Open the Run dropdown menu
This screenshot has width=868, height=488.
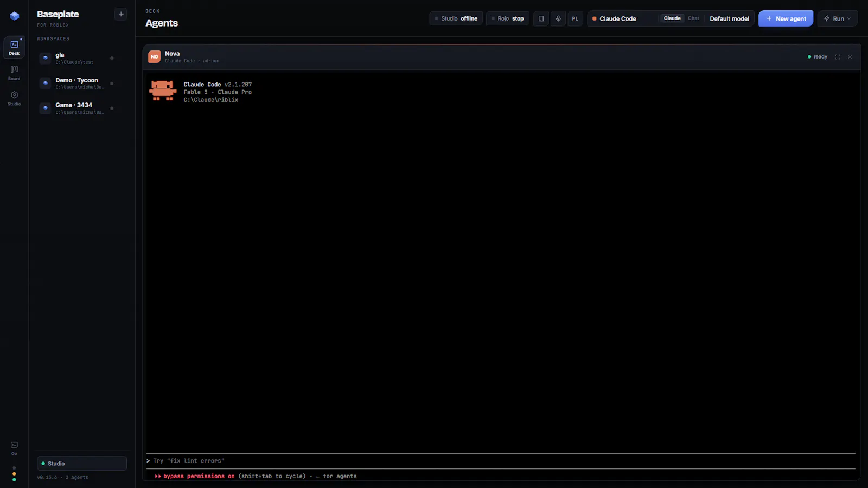(x=838, y=18)
